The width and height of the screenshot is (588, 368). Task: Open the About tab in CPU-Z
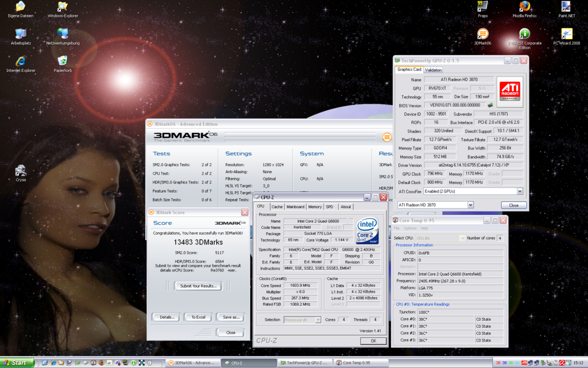(346, 207)
